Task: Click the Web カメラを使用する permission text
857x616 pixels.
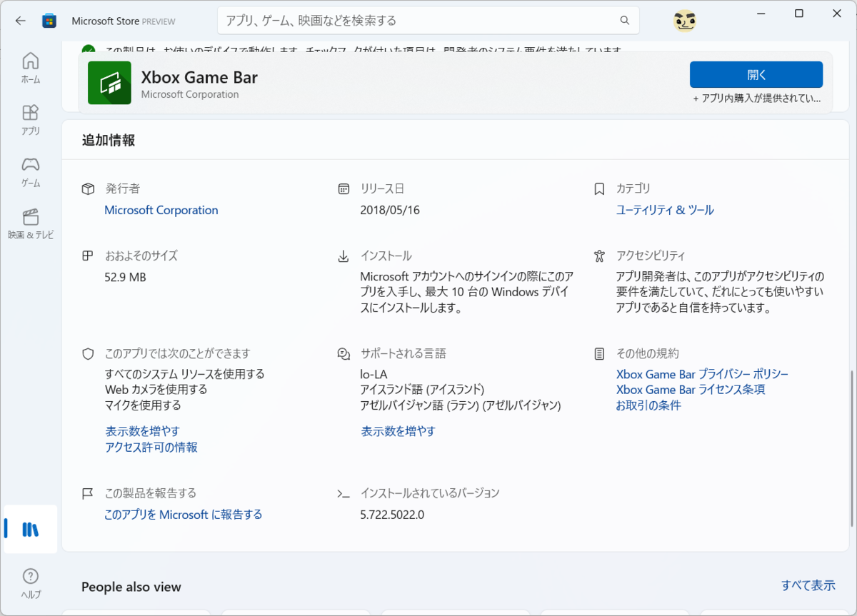Action: 156,390
